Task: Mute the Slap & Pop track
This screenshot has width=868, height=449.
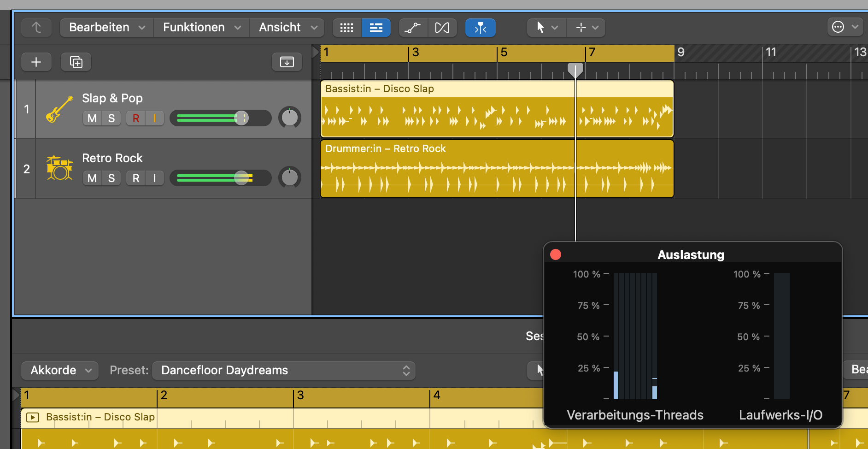Action: point(92,118)
